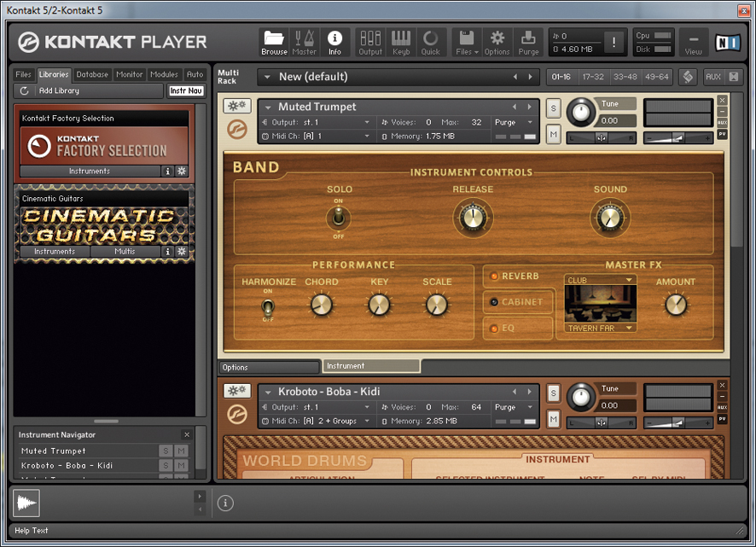Screen dimensions: 756x547
Task: Click the Options tab below the BAND panel
Action: tap(269, 367)
